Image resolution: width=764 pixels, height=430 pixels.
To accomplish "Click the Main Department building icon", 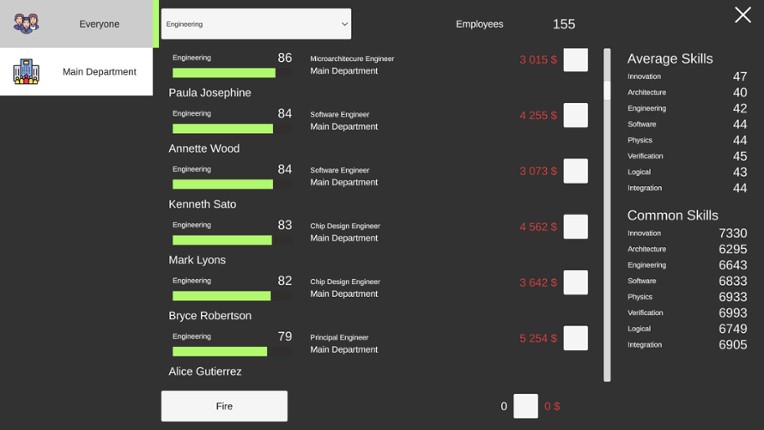I will click(26, 71).
